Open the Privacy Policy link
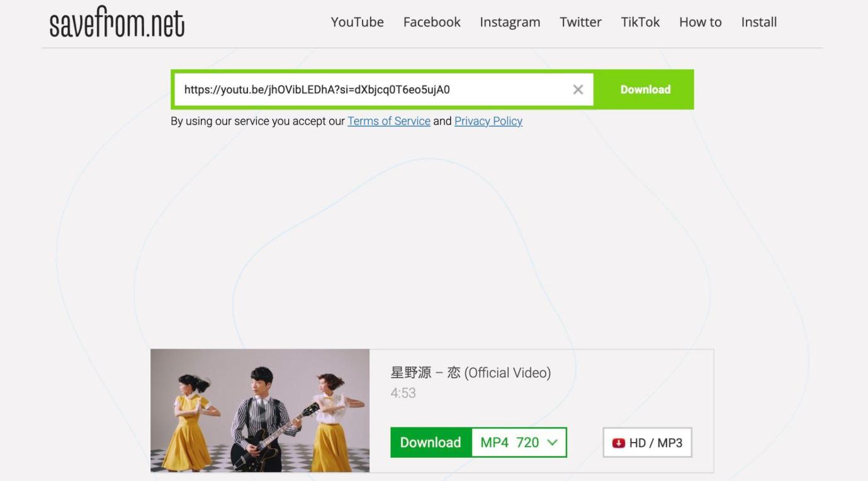868x481 pixels. point(488,121)
